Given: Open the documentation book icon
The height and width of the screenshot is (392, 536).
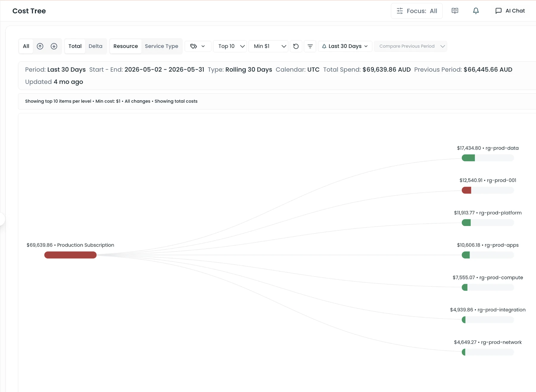Looking at the screenshot, I should [455, 11].
